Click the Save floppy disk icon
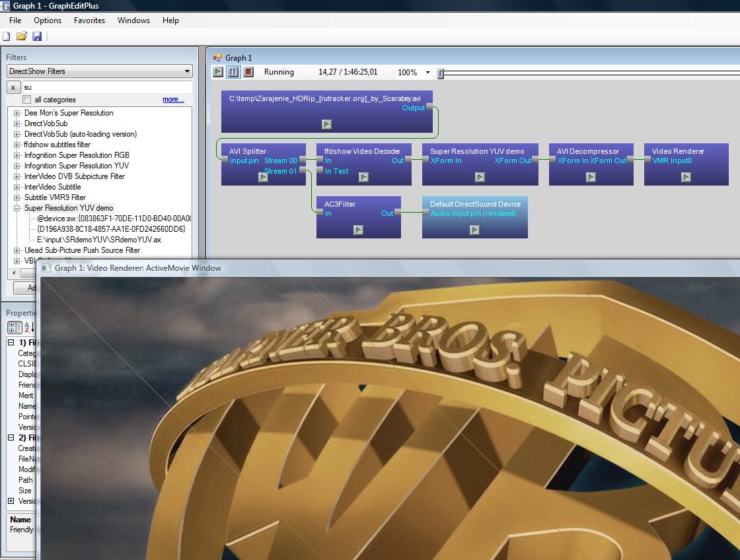Screen dimensions: 740x560 [x=37, y=36]
